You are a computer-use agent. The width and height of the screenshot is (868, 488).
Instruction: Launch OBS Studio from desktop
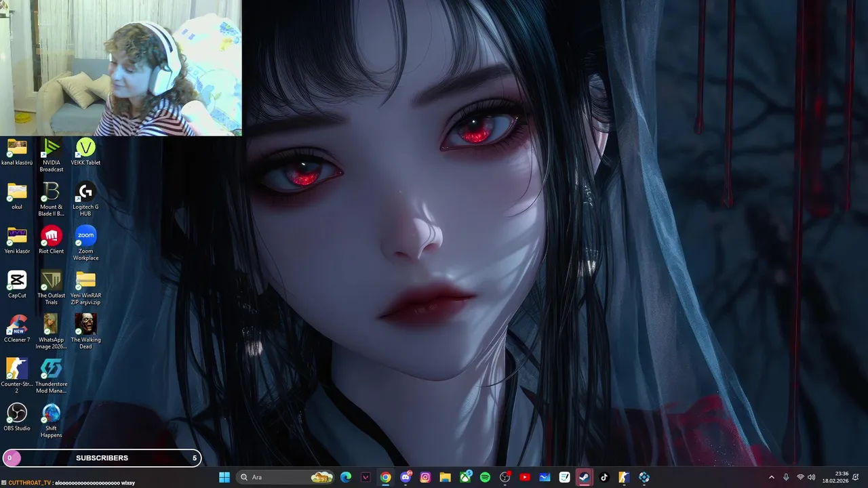(17, 416)
